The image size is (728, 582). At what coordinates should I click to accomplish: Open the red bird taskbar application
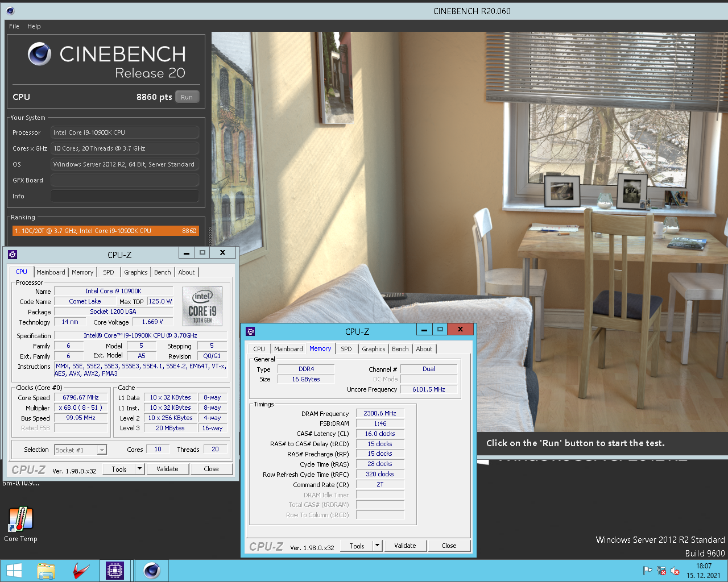pos(81,571)
